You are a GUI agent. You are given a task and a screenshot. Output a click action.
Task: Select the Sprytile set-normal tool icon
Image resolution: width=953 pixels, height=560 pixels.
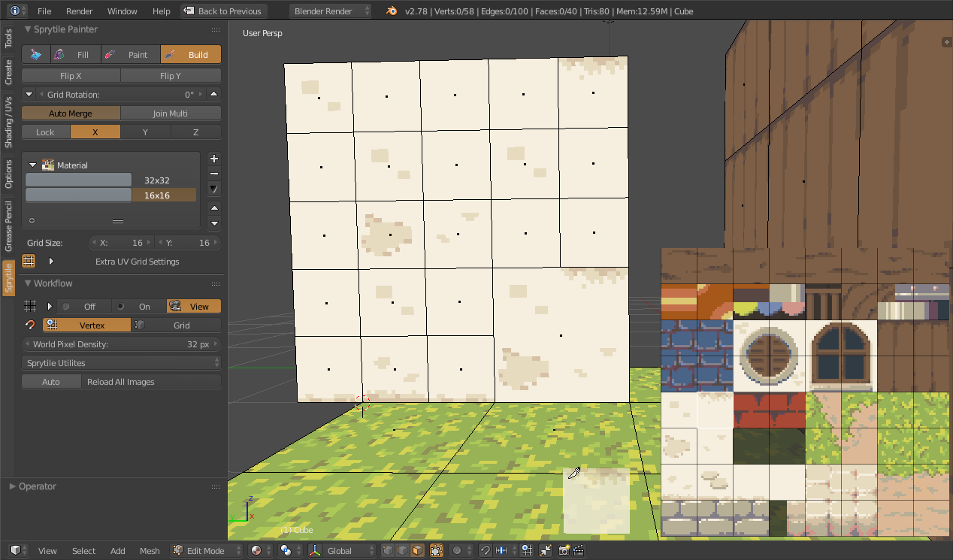click(35, 54)
